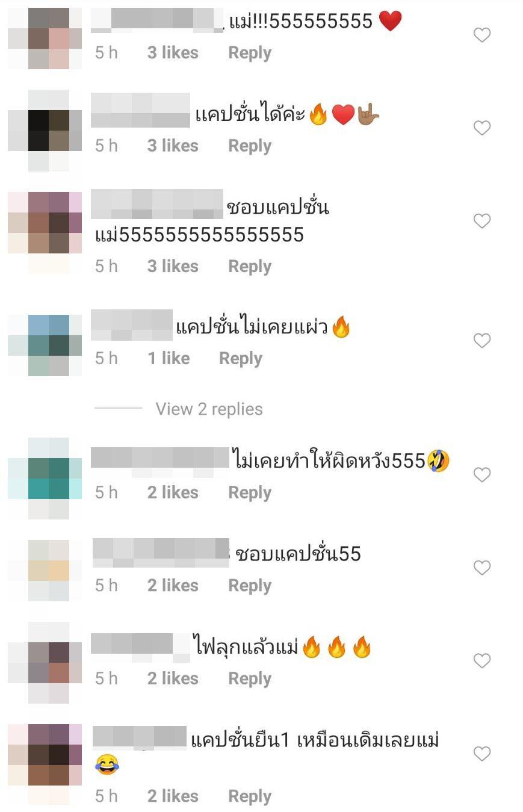
Task: Like the 'ไฟลุกแล้วแม่' comment
Action: [482, 661]
